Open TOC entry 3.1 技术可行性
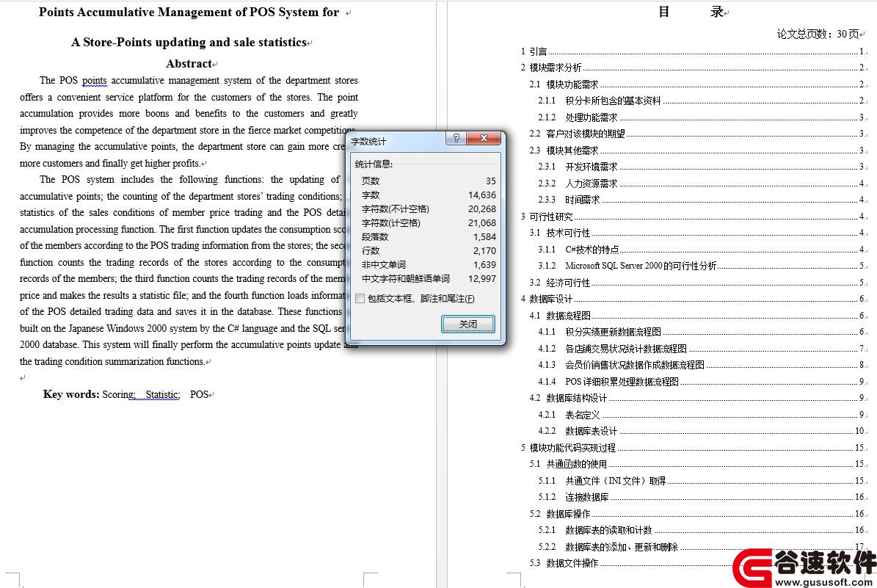 (697, 233)
